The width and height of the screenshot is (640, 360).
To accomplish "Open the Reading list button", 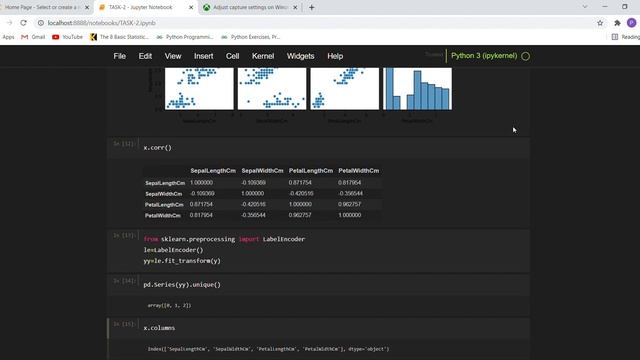I will point(626,37).
